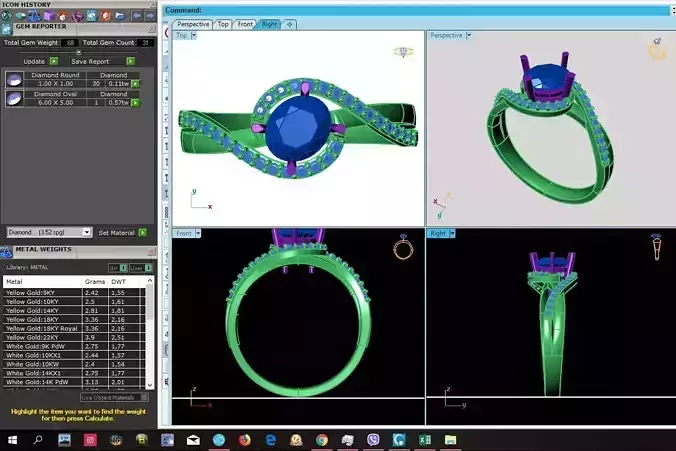Click the teal gem icon in Icon History
This screenshot has width=676, height=451.
[20, 16]
